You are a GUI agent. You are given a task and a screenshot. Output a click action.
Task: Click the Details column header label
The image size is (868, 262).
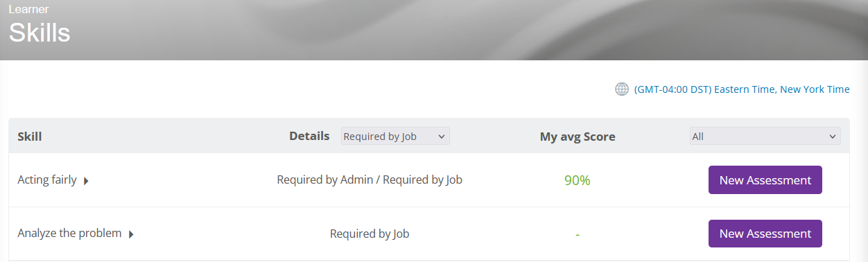[x=309, y=136]
